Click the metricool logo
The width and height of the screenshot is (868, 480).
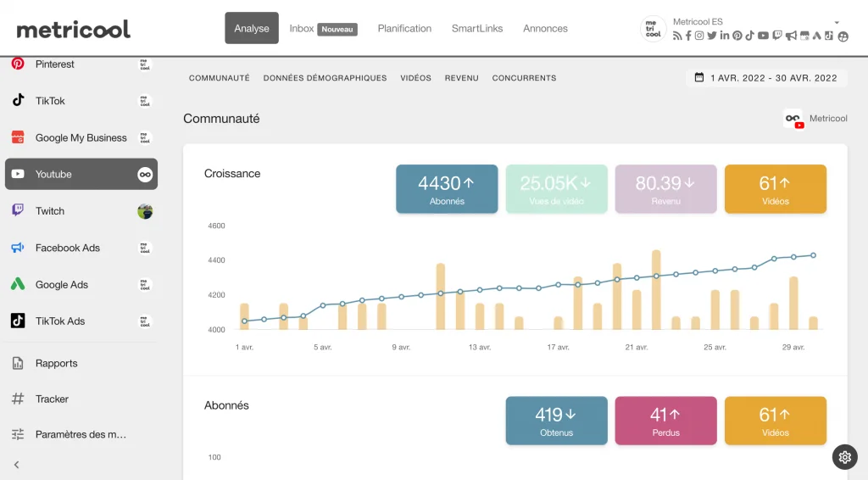73,30
